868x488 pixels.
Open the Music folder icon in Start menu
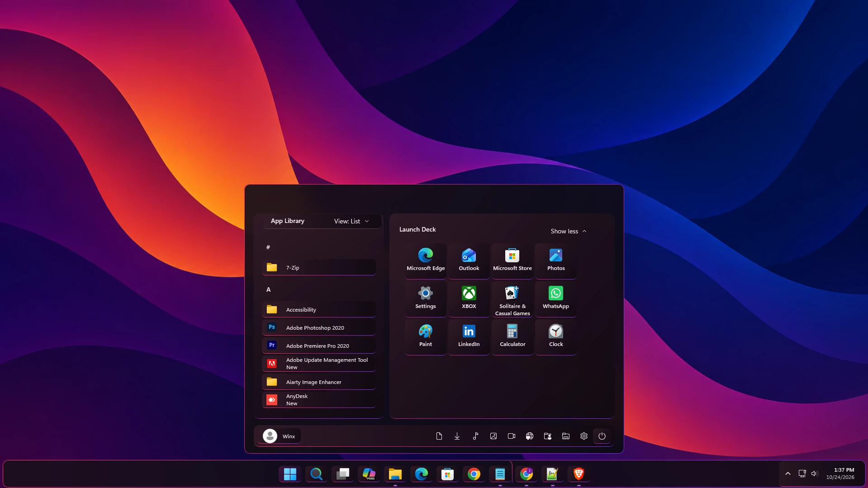point(475,436)
